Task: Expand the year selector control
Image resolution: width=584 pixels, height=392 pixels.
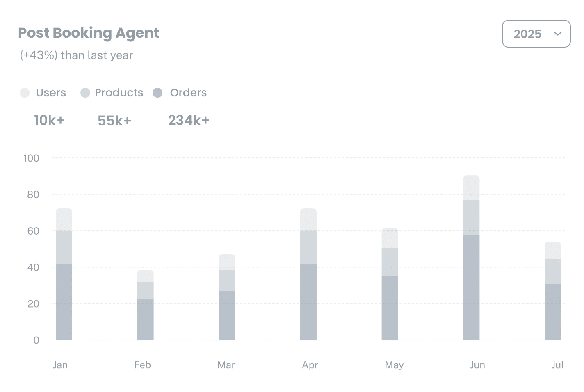Action: click(536, 34)
